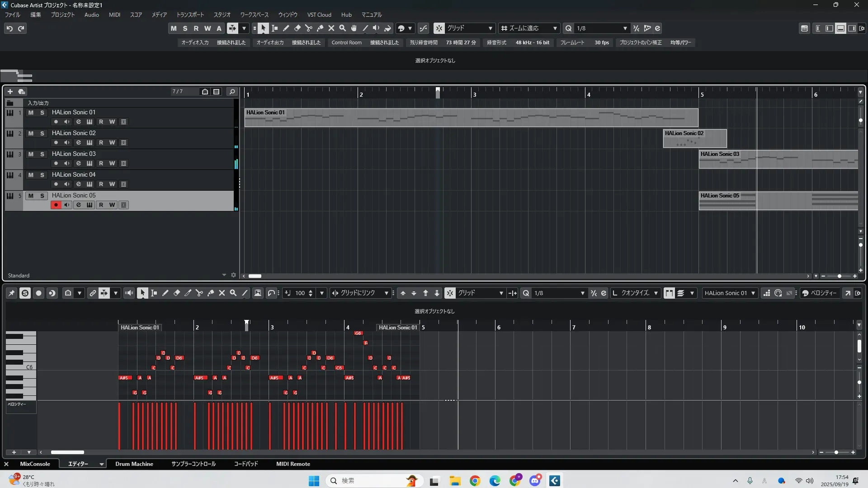Open the ズームに適応 grid type dropdown
868x488 pixels.
point(555,28)
